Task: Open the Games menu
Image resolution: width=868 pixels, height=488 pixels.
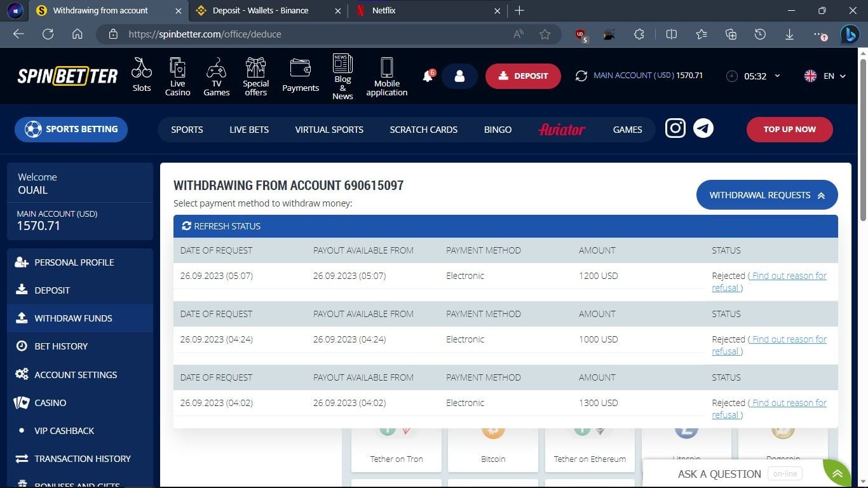Action: click(627, 129)
